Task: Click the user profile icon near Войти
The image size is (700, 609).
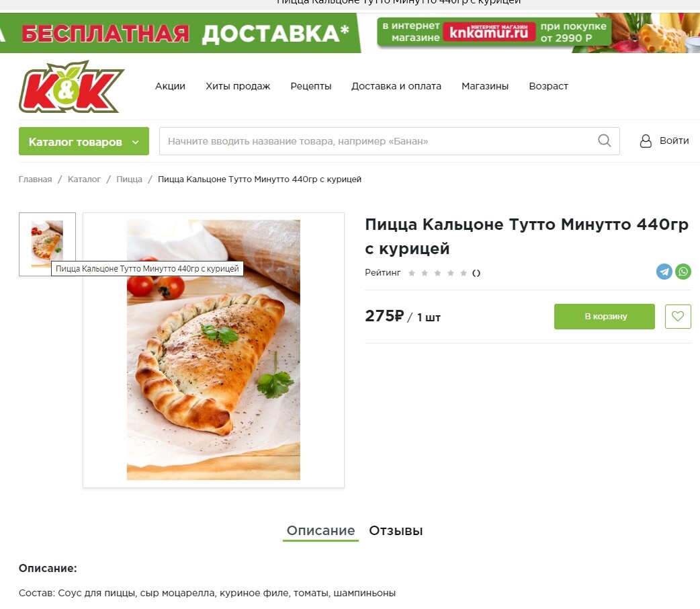Action: click(646, 141)
